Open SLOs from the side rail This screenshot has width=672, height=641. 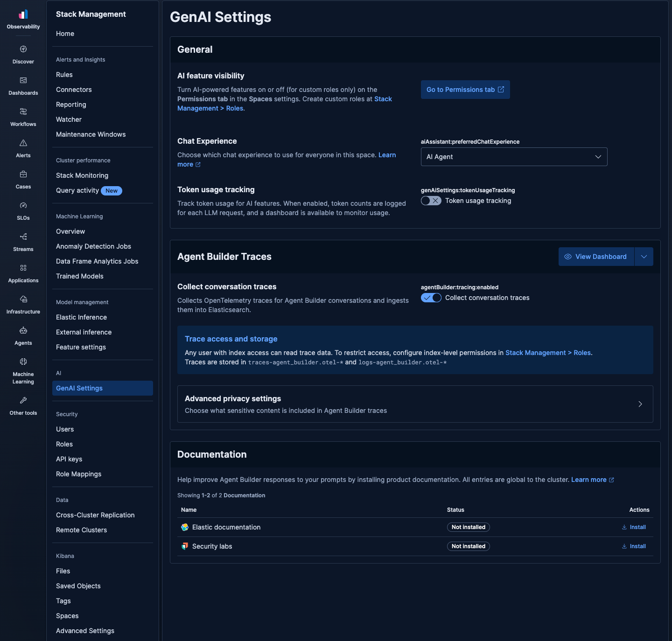[x=23, y=211]
